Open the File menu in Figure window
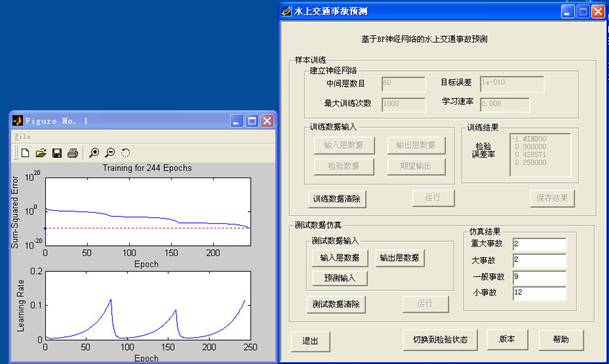 click(23, 136)
